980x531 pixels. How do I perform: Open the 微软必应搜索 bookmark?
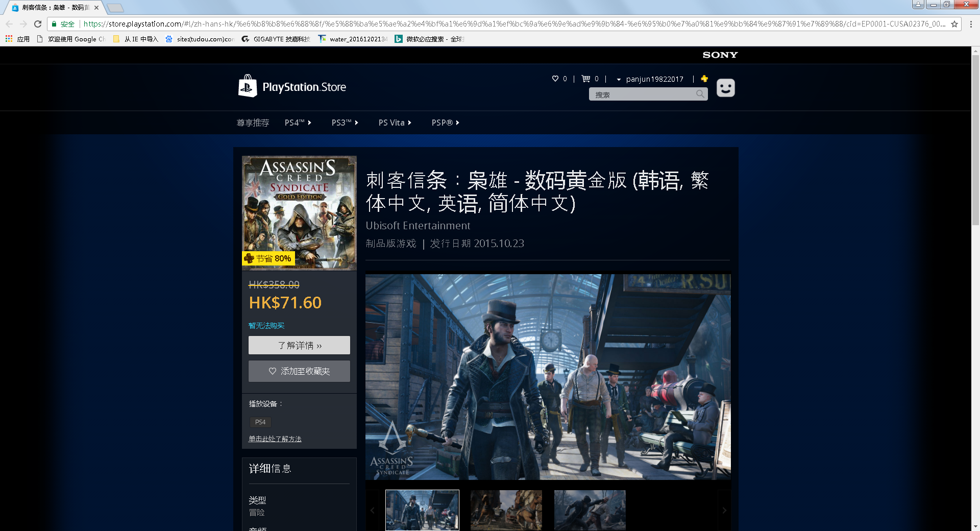429,39
